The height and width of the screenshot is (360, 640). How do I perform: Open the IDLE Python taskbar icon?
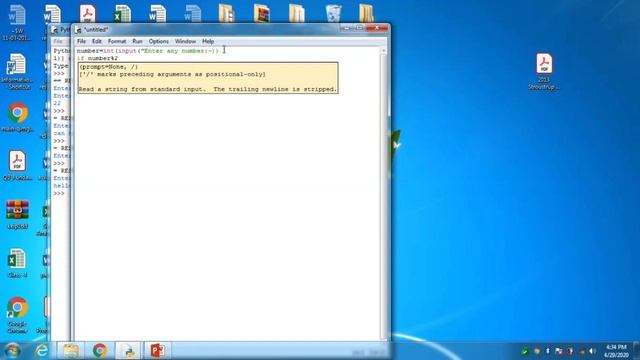tap(129, 351)
